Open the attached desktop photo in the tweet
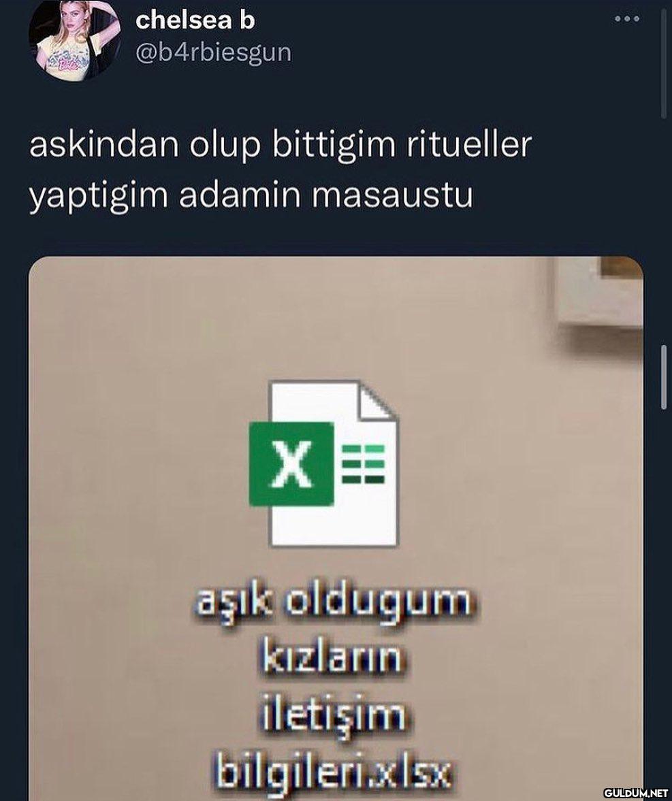The image size is (672, 801). (336, 528)
